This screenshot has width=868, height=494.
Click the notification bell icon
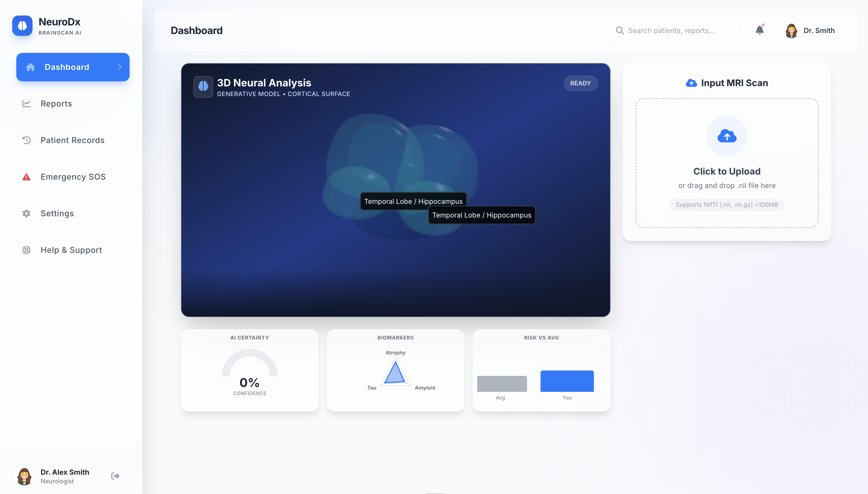(759, 30)
